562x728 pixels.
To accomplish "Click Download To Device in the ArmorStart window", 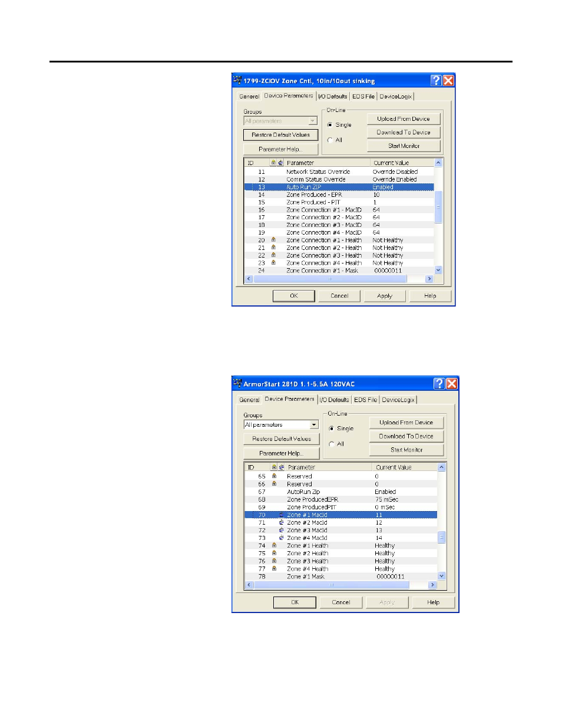I will coord(406,436).
